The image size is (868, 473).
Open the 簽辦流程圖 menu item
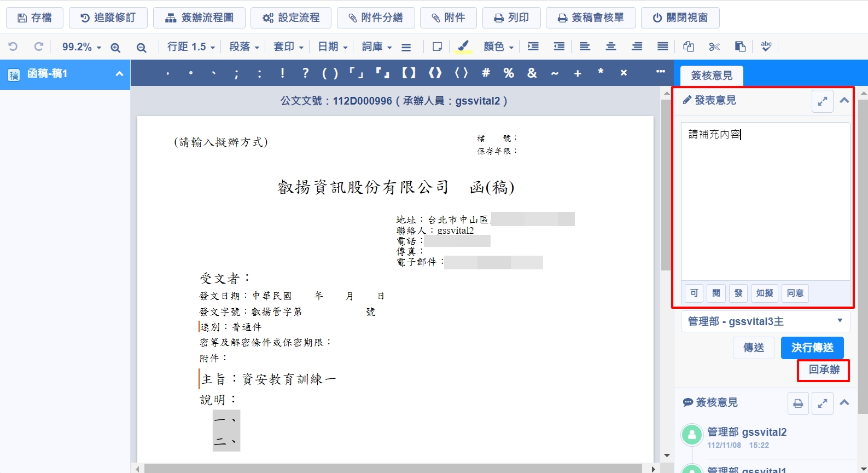200,18
